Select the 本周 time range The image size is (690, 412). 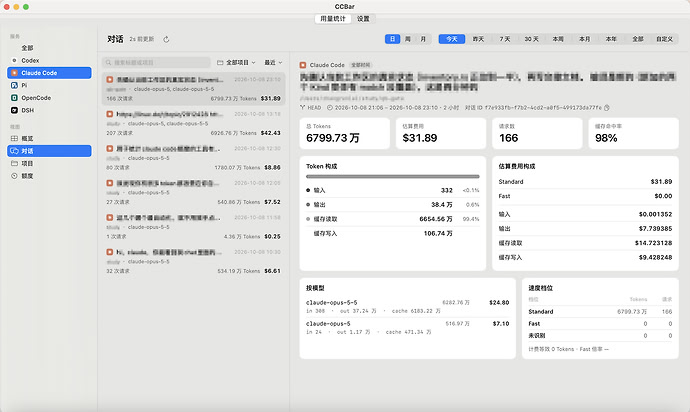[558, 39]
